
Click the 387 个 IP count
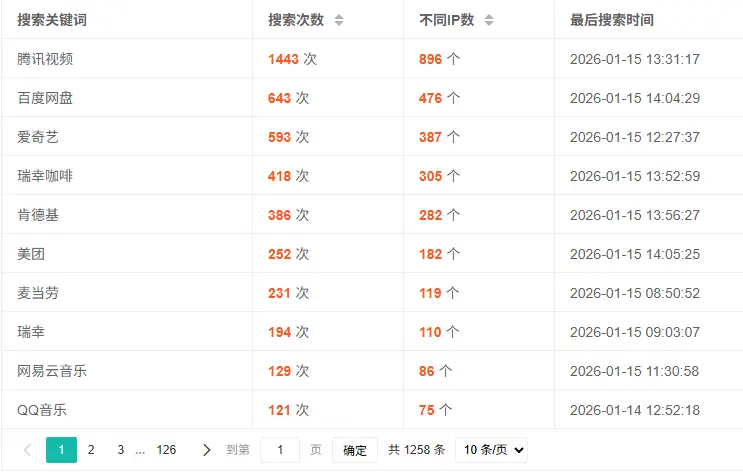tap(439, 137)
